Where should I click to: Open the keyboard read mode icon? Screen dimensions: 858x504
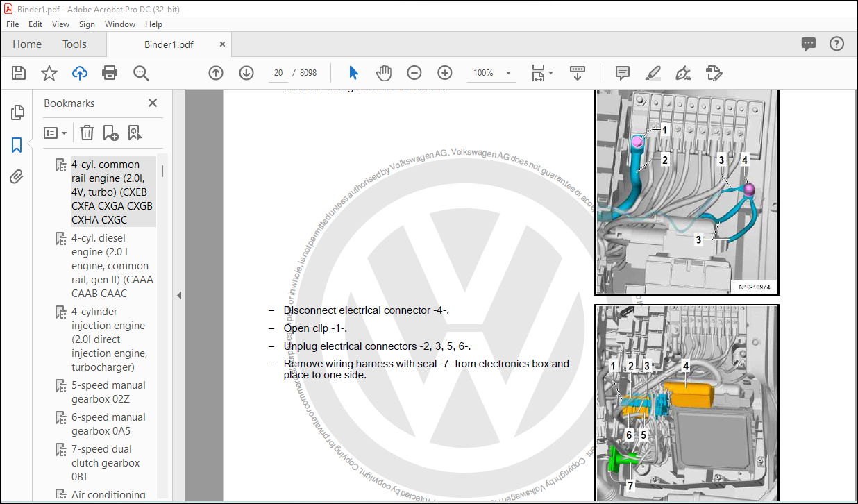pyautogui.click(x=578, y=73)
